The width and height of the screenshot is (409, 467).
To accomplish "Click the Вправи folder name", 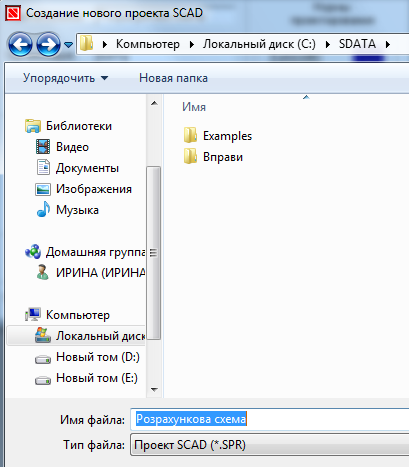I will [x=223, y=157].
